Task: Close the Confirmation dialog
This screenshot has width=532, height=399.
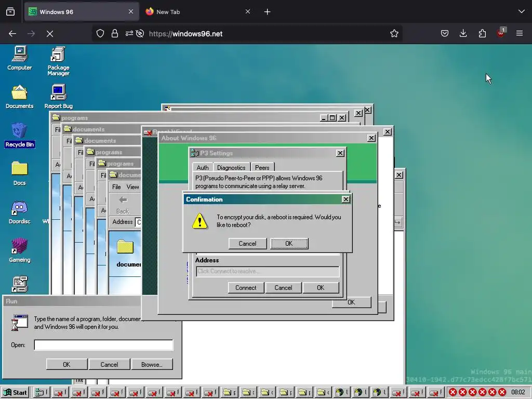Action: [x=345, y=199]
